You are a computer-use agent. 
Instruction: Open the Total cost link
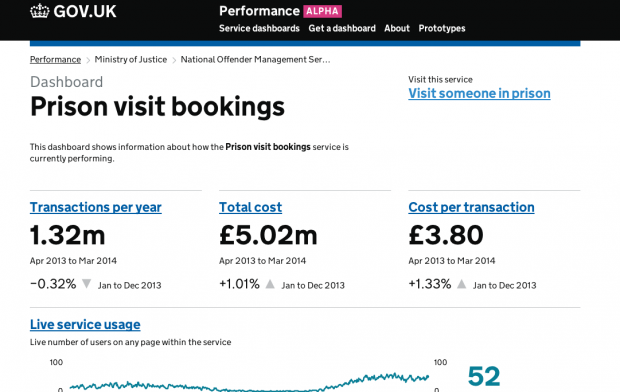point(250,207)
